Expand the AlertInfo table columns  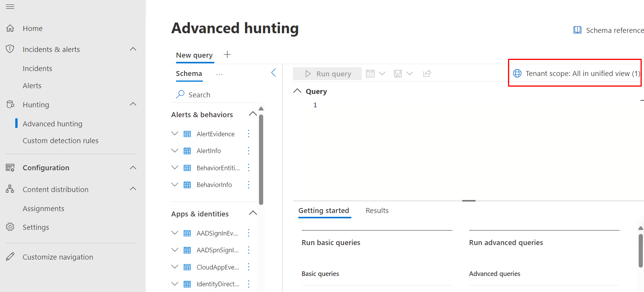(175, 151)
